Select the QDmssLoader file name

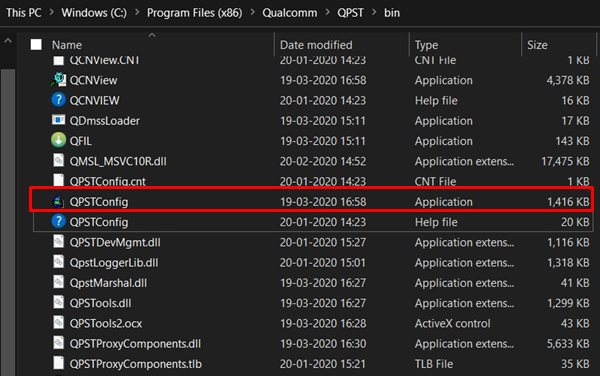[x=104, y=121]
